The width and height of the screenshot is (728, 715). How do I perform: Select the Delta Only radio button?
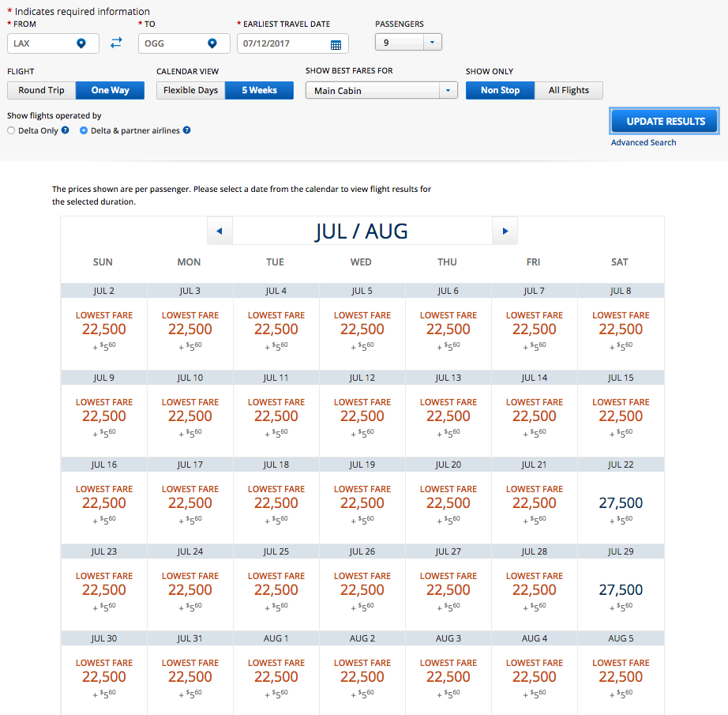11,130
